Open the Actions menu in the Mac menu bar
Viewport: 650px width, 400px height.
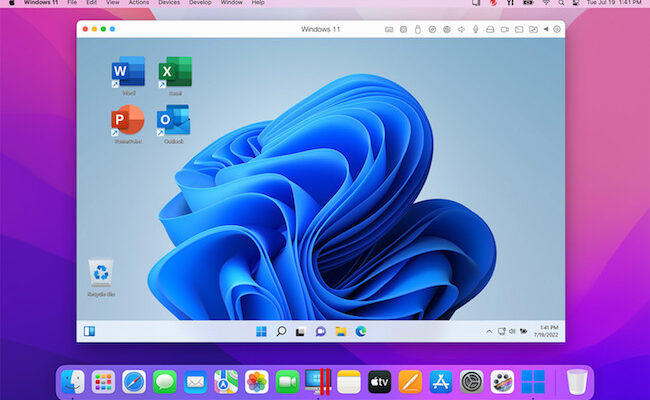click(139, 2)
